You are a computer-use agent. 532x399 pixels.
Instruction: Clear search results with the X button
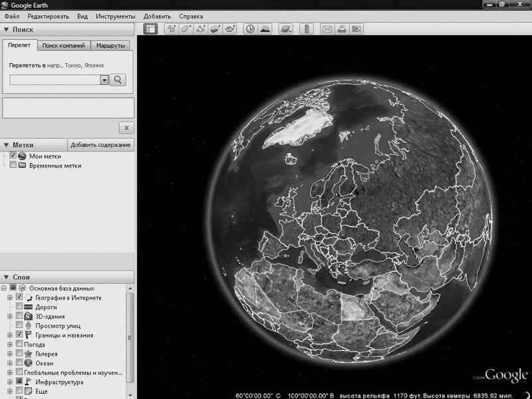pos(126,128)
